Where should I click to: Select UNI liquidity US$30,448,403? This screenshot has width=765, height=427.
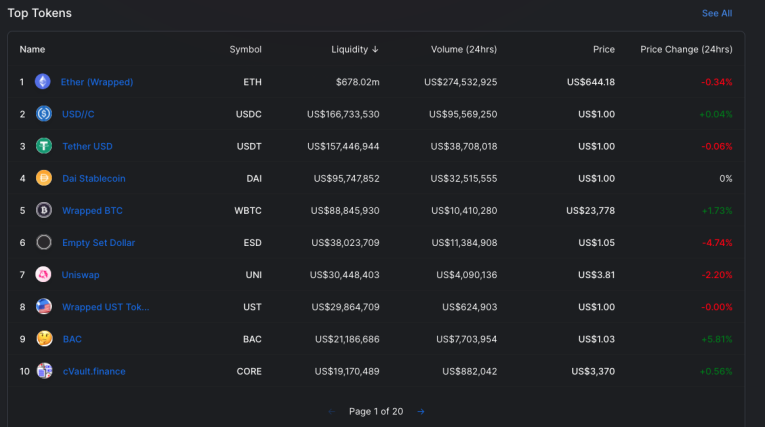[344, 275]
